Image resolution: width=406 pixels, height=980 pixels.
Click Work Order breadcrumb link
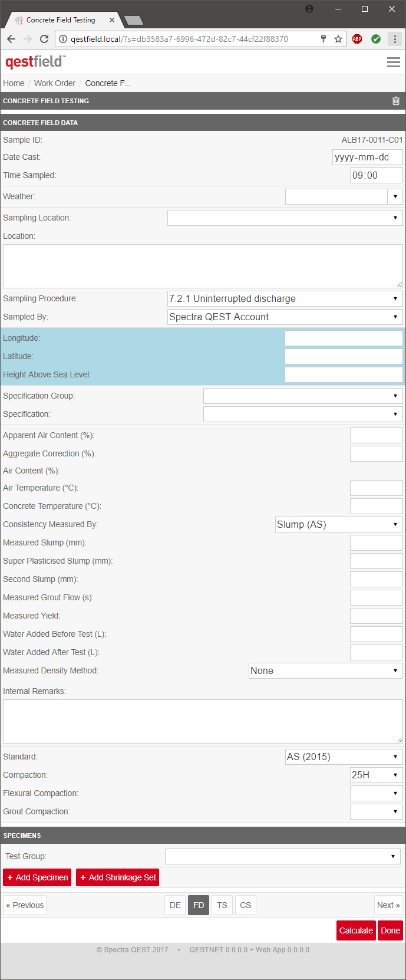(55, 83)
